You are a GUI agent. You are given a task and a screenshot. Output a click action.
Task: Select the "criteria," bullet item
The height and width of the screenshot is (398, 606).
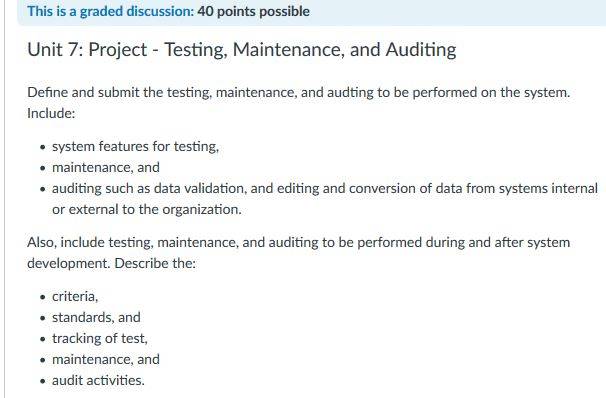pos(75,296)
